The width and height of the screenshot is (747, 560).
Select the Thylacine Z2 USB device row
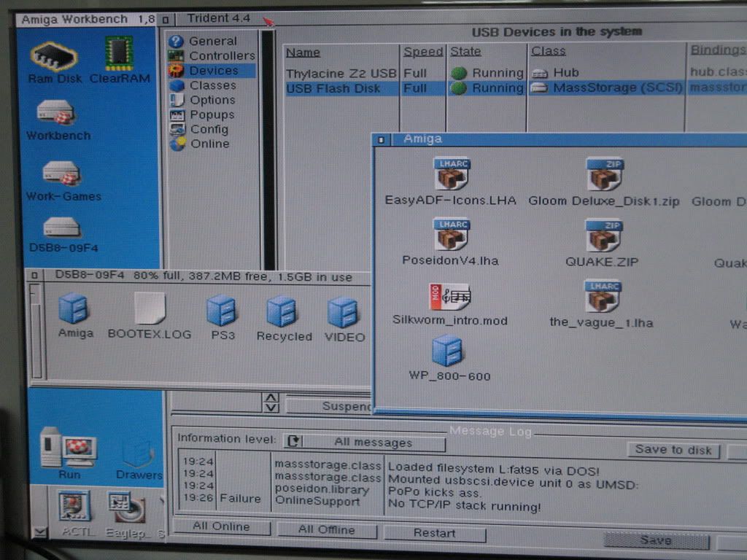click(x=341, y=73)
